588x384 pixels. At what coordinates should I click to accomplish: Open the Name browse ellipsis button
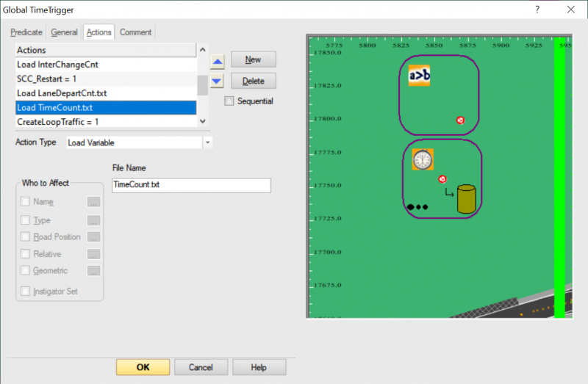[93, 202]
